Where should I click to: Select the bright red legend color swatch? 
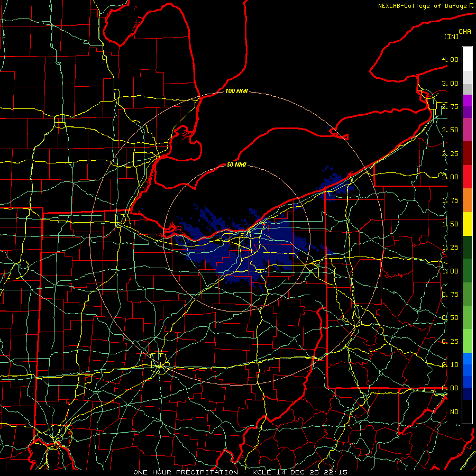467,177
